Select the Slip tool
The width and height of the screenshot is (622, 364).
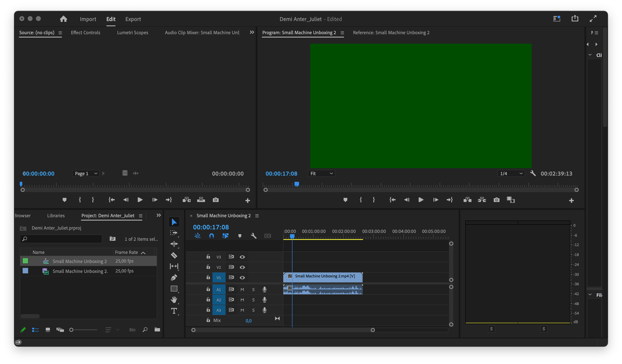[174, 266]
